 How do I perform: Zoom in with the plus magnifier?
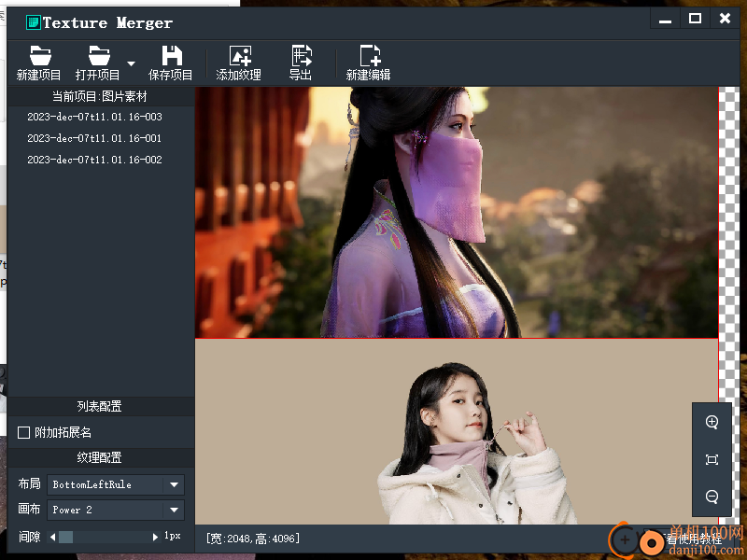point(712,422)
